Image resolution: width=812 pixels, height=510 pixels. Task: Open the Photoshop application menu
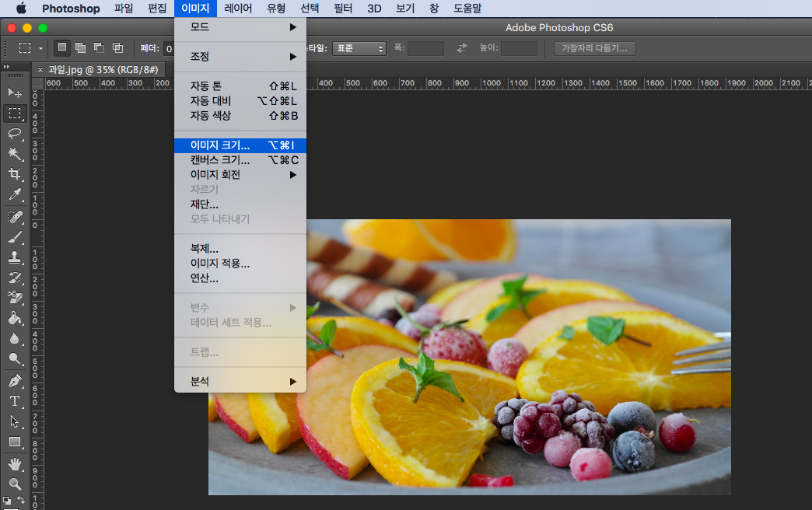[71, 9]
